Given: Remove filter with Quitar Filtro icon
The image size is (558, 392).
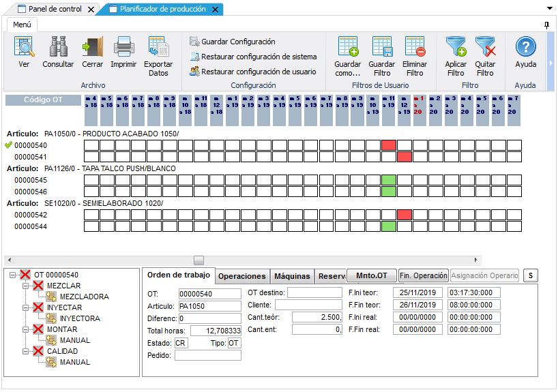Looking at the screenshot, I should (485, 48).
